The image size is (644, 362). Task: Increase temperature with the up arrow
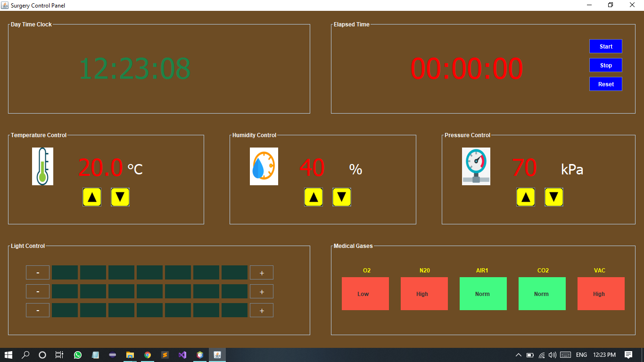(92, 197)
